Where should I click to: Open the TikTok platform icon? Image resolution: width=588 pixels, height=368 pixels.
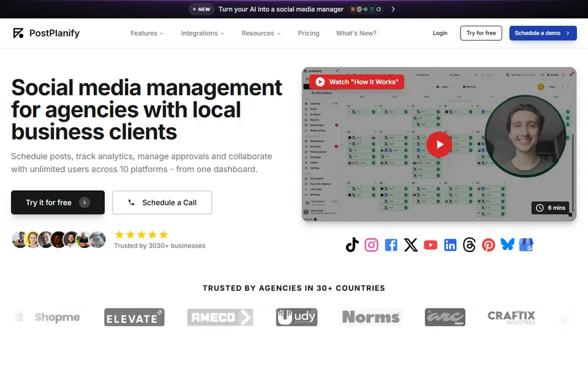tap(352, 245)
